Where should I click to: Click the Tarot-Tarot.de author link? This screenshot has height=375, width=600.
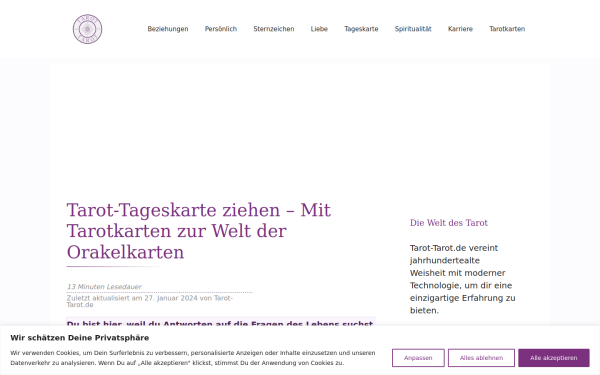coord(150,302)
